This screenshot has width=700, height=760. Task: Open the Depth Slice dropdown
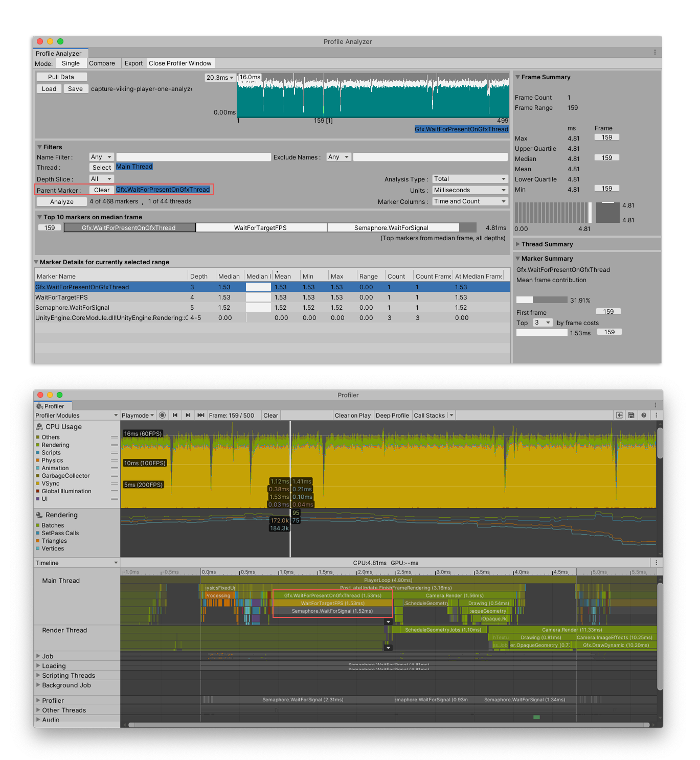[101, 179]
